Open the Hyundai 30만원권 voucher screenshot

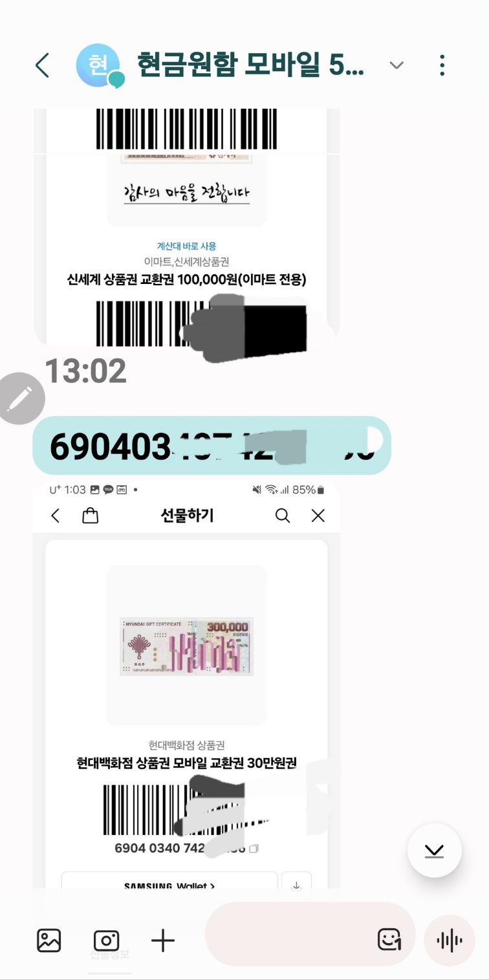[x=186, y=687]
